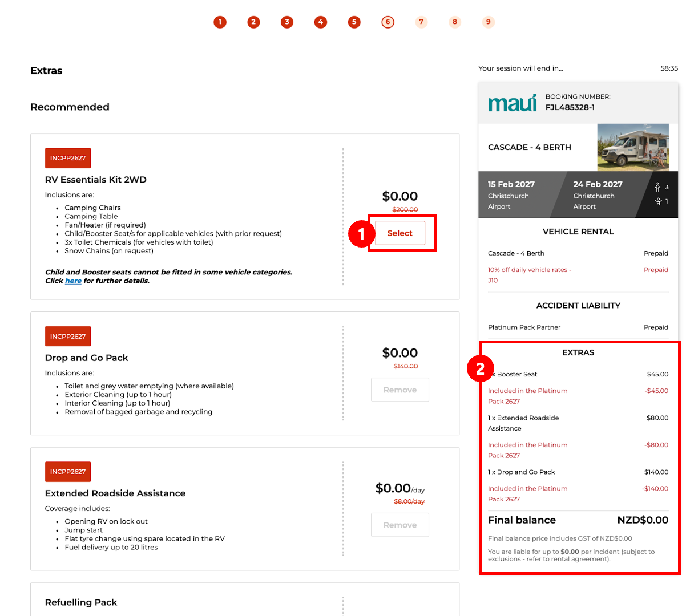Remove the Drop and Go Pack

tap(400, 390)
